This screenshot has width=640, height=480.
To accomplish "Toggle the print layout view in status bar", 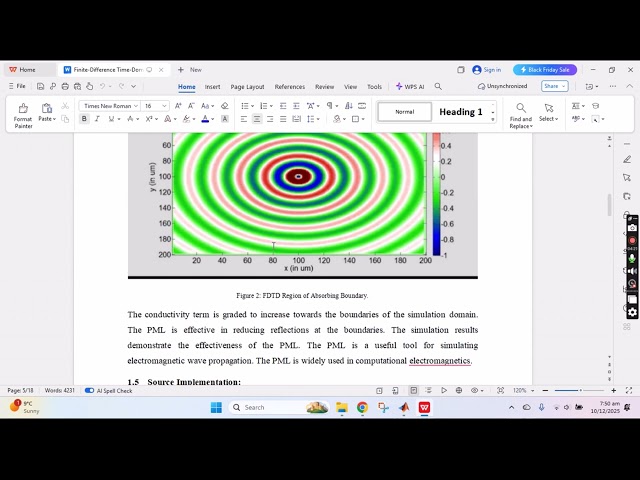I will click(x=413, y=391).
